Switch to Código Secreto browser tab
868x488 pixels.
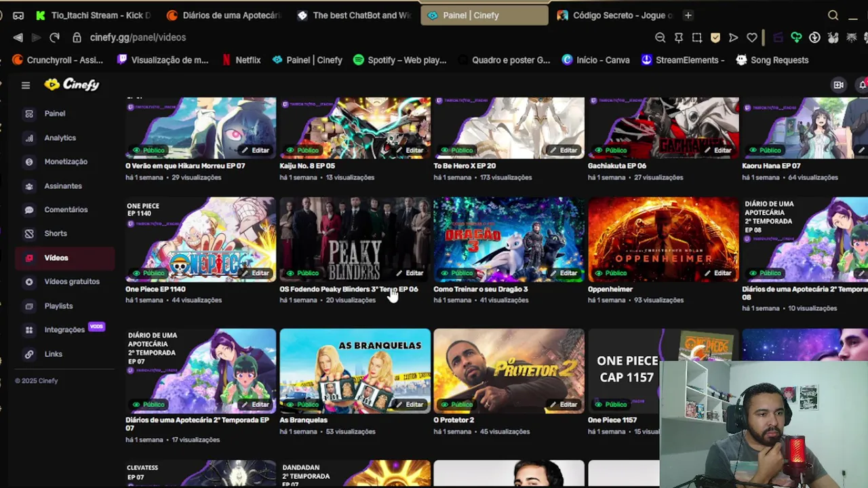click(x=616, y=15)
